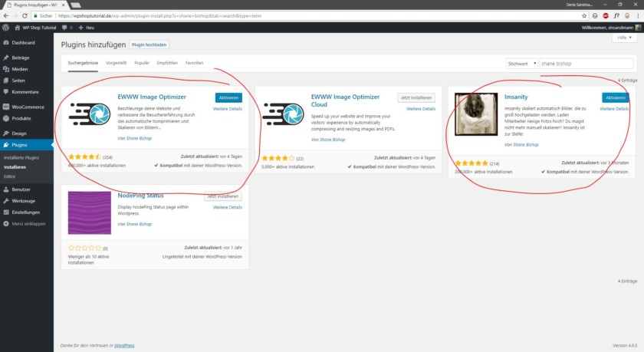
Task: Expand the Hilfe help panel
Action: pyautogui.click(x=626, y=38)
